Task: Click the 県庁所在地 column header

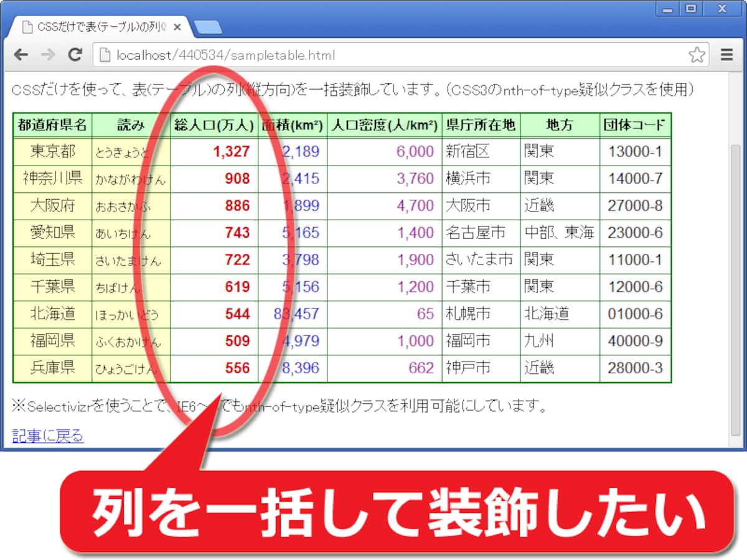Action: coord(481,125)
